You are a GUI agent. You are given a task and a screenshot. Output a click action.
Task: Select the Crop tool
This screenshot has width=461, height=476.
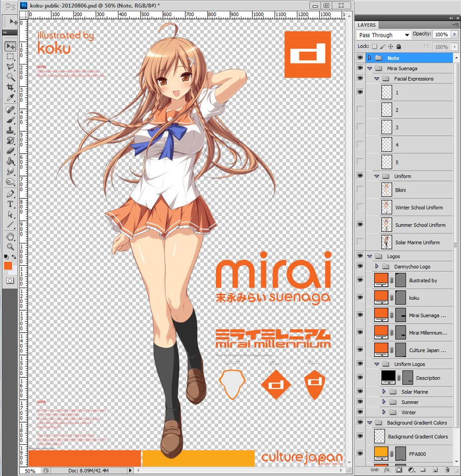coord(10,87)
